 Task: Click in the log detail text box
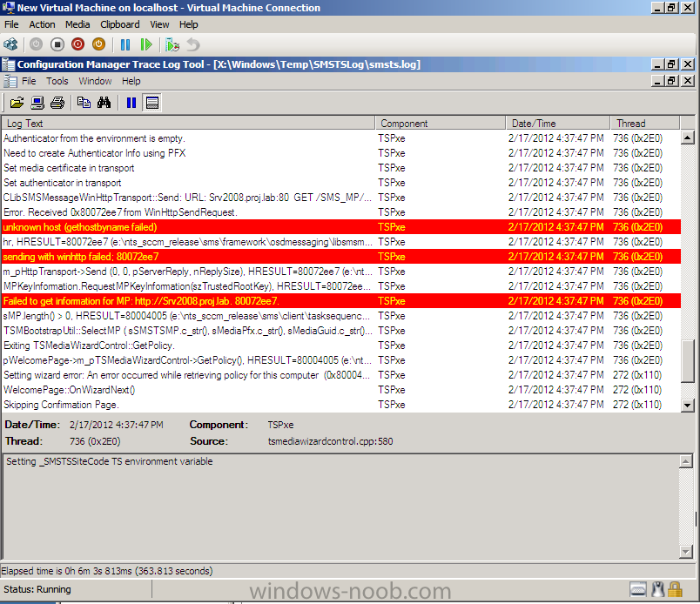click(x=341, y=507)
